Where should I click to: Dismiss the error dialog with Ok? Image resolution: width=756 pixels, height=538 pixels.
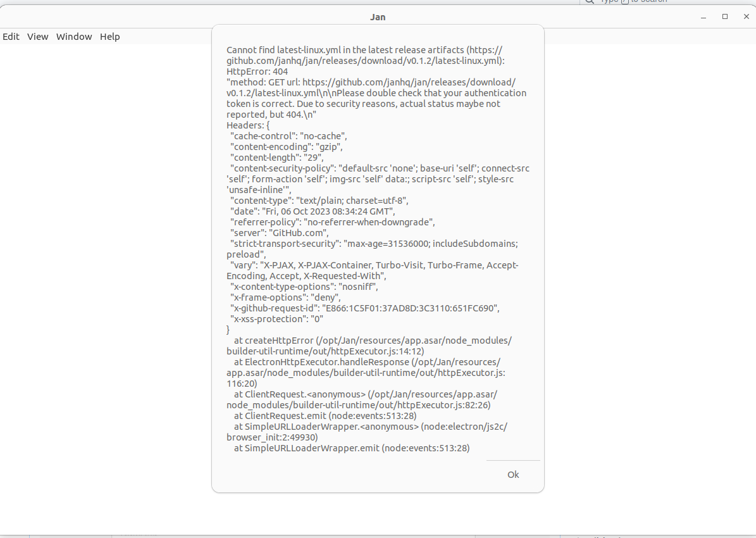click(x=512, y=474)
